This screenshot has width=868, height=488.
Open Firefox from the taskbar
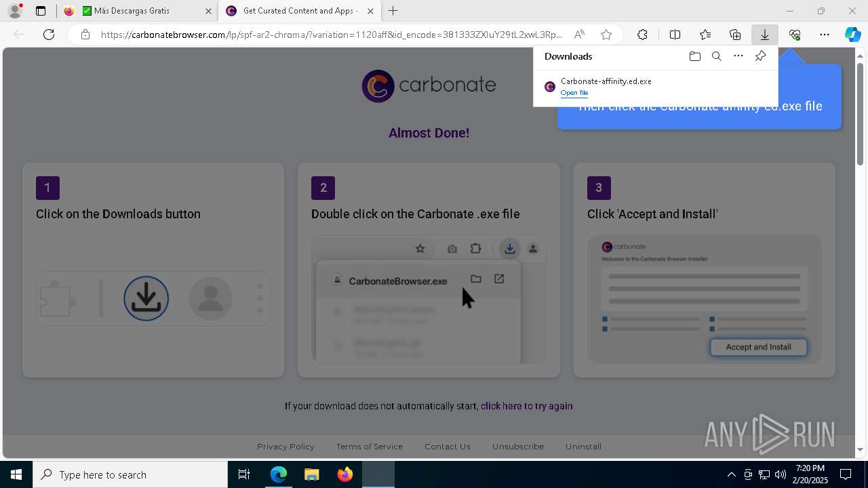point(345,474)
